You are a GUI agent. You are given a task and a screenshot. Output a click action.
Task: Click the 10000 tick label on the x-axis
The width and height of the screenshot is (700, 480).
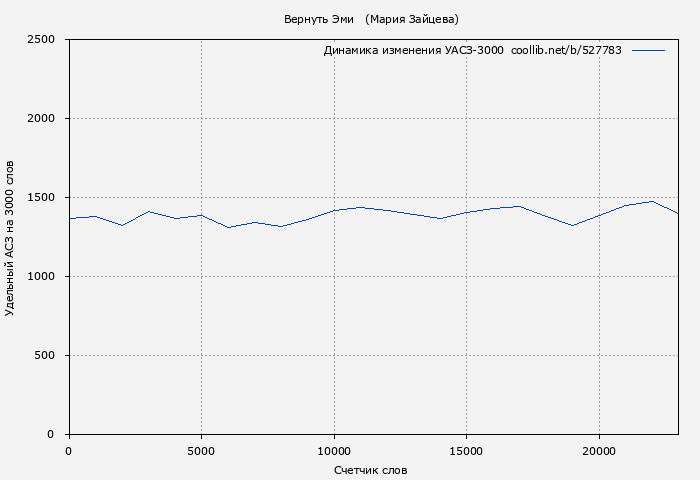coord(333,451)
